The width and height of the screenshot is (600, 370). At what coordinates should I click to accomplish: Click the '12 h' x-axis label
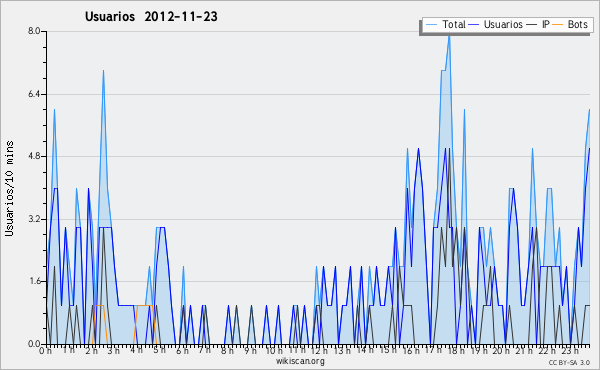[x=319, y=351]
